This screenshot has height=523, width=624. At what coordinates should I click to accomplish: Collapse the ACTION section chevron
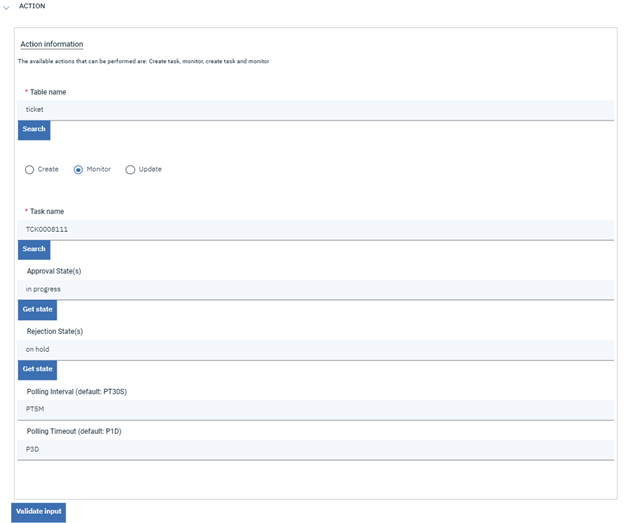[7, 6]
